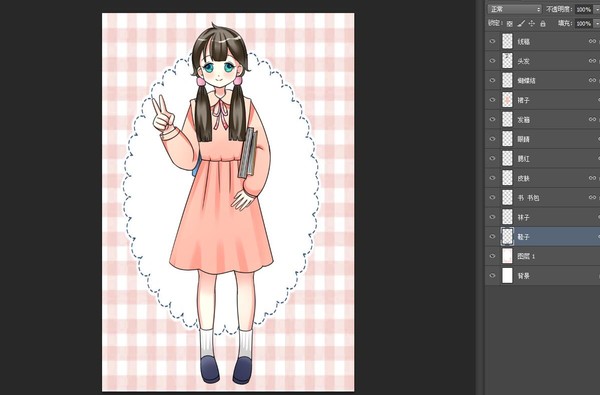This screenshot has width=600, height=395.
Task: Click the layer name 袜子
Action: [x=523, y=217]
